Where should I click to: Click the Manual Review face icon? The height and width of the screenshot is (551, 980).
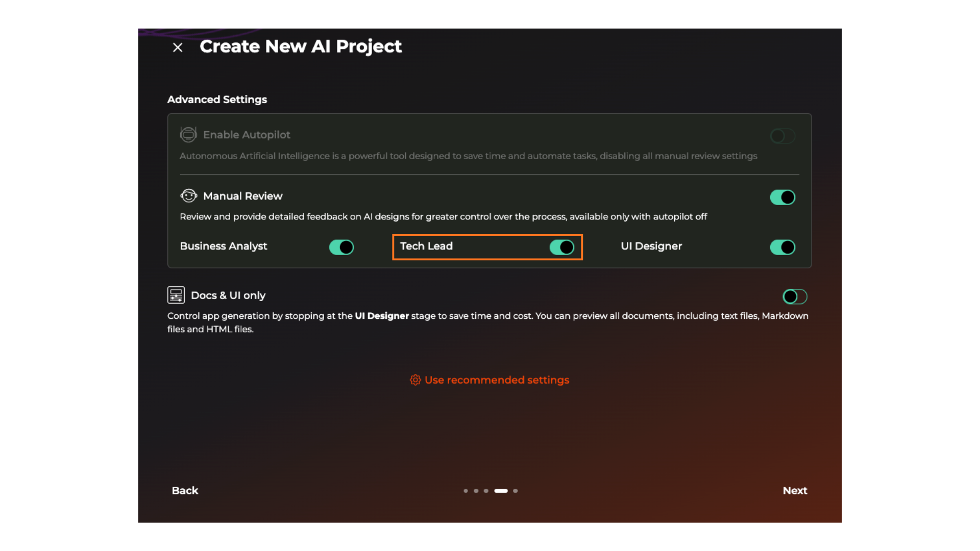188,196
